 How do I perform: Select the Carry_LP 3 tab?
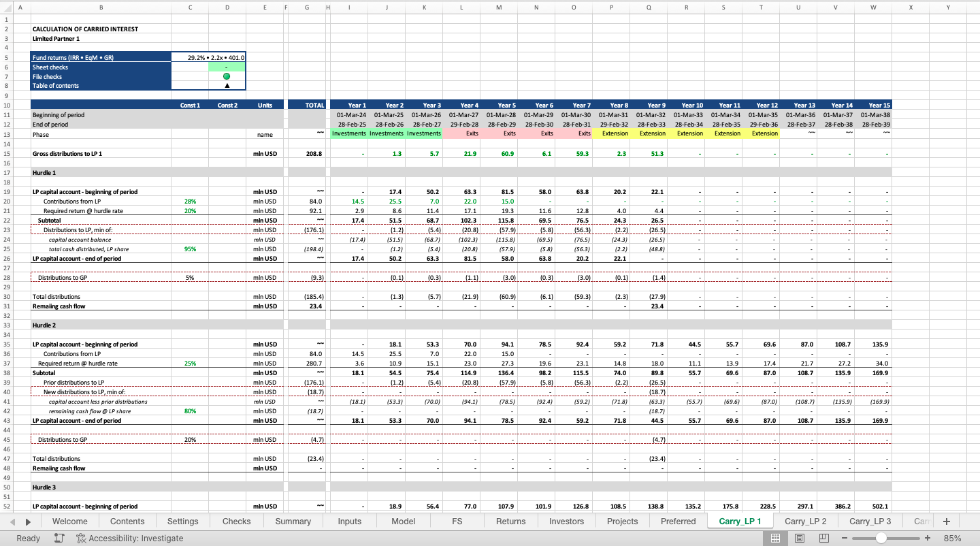(870, 521)
